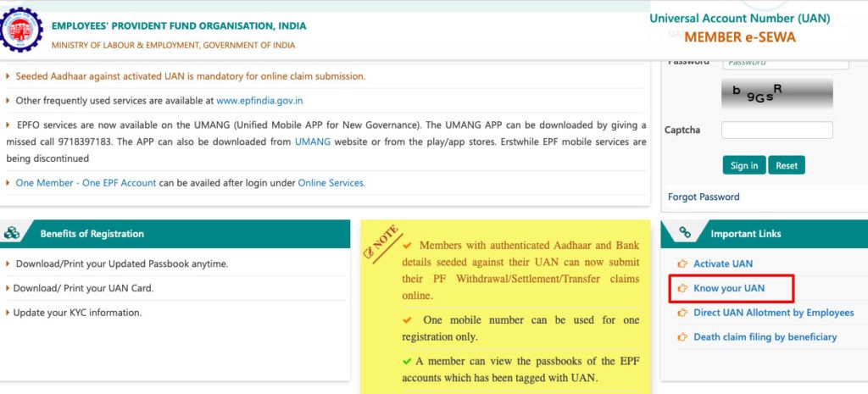Open the Forgot Password link
Screen dimensions: 868x394
pyautogui.click(x=704, y=197)
